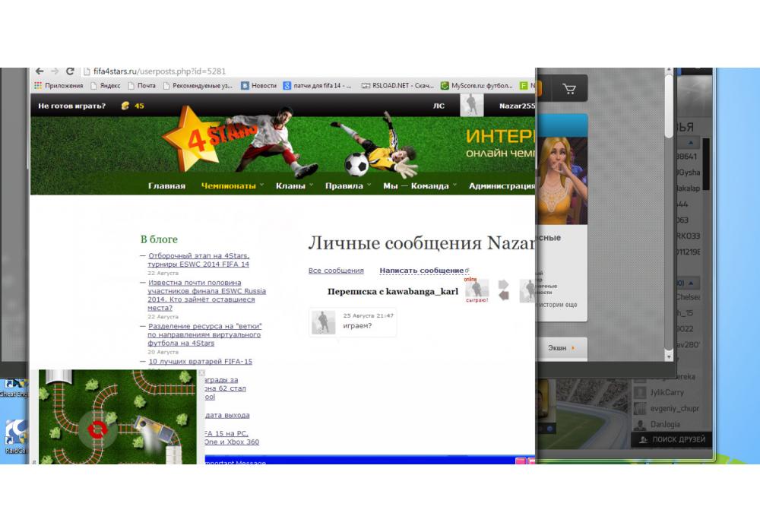Screen dimensions: 760x532
Task: Open the патчи для fifa 14 bookmark
Action: [x=318, y=86]
